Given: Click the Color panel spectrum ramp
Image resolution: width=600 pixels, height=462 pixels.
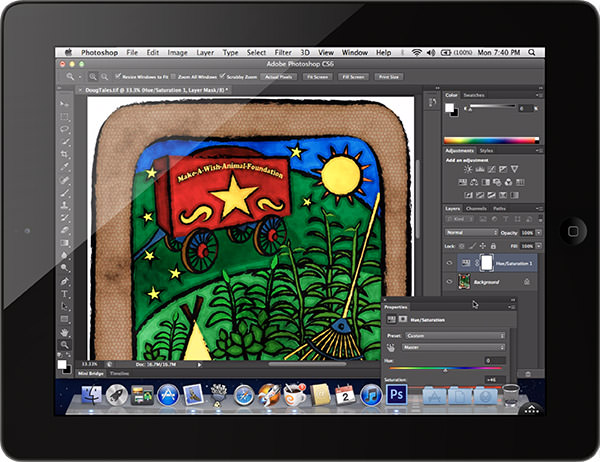Looking at the screenshot, I should (491, 140).
